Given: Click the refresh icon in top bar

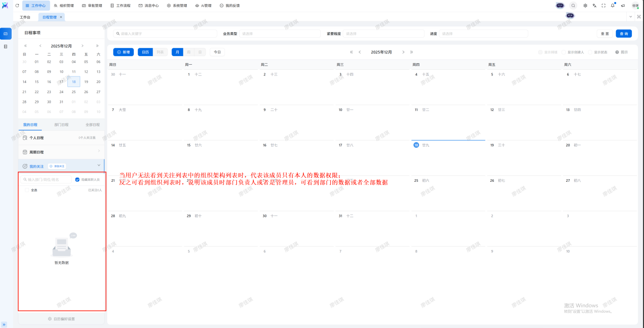Looking at the screenshot, I should [x=17, y=6].
